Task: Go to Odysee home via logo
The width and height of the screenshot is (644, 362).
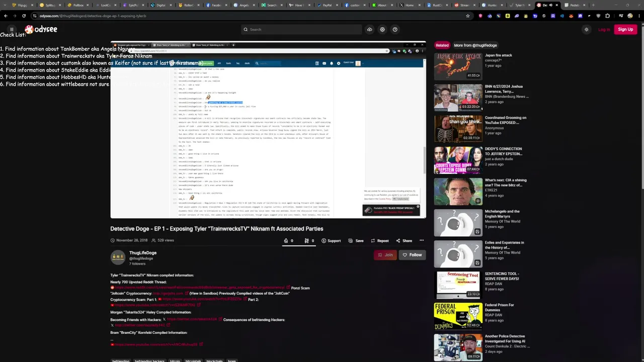Action: point(41,30)
